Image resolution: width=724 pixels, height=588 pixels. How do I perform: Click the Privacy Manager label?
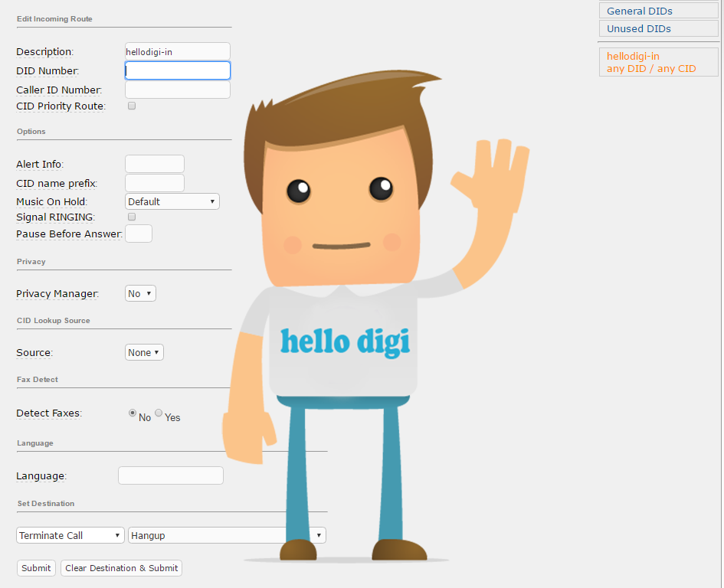tap(57, 293)
